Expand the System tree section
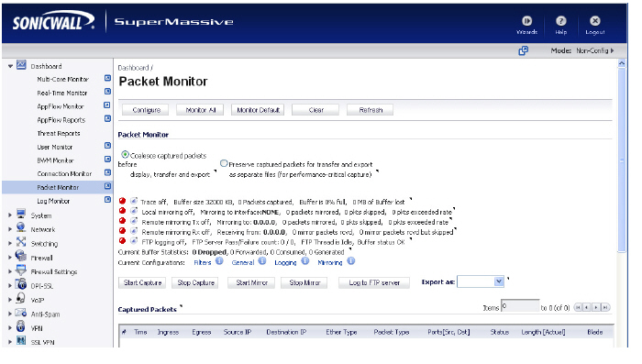Image resolution: width=642 pixels, height=364 pixels. (x=10, y=215)
